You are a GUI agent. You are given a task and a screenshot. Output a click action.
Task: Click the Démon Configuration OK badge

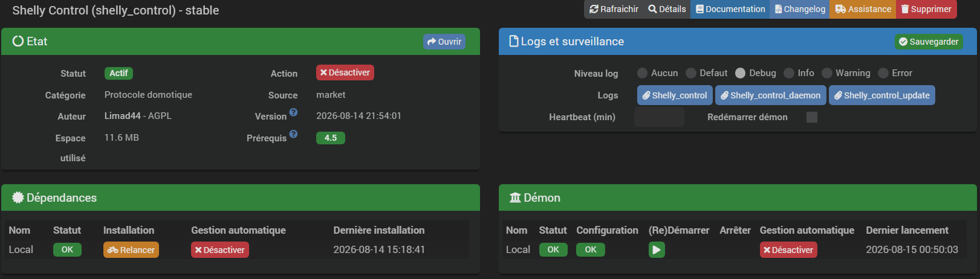[591, 250]
